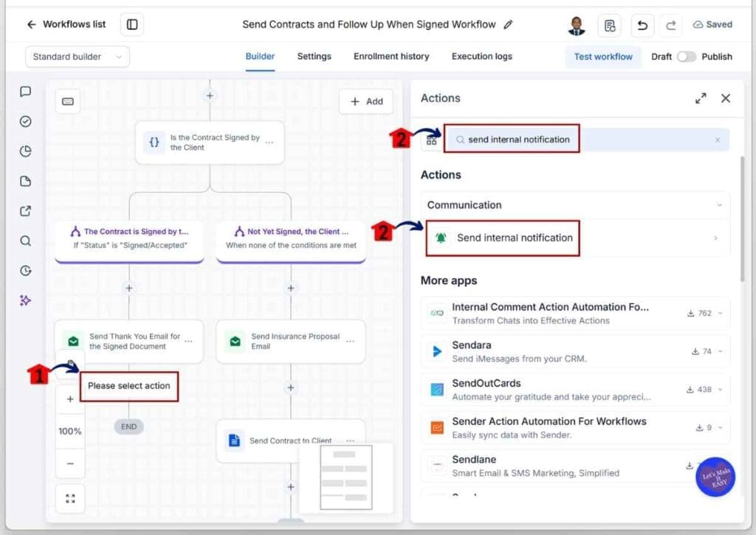Screen dimensions: 756x535
Task: Click the keyboard shortcuts icon on canvas
Action: coord(68,102)
